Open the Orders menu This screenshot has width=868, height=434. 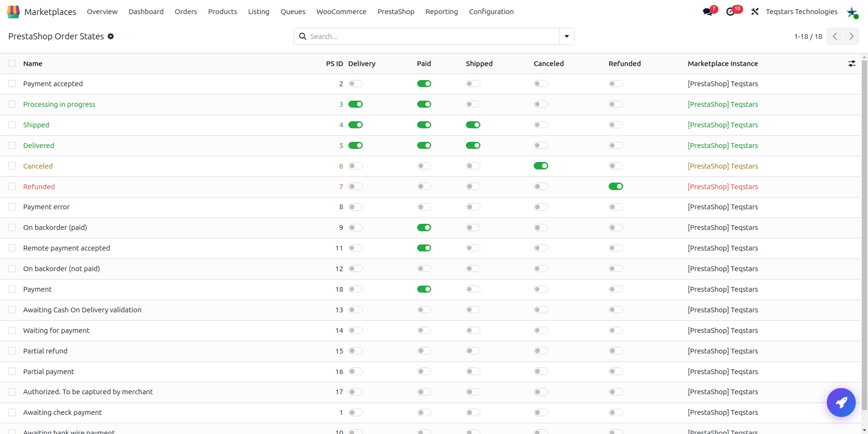[x=186, y=12]
